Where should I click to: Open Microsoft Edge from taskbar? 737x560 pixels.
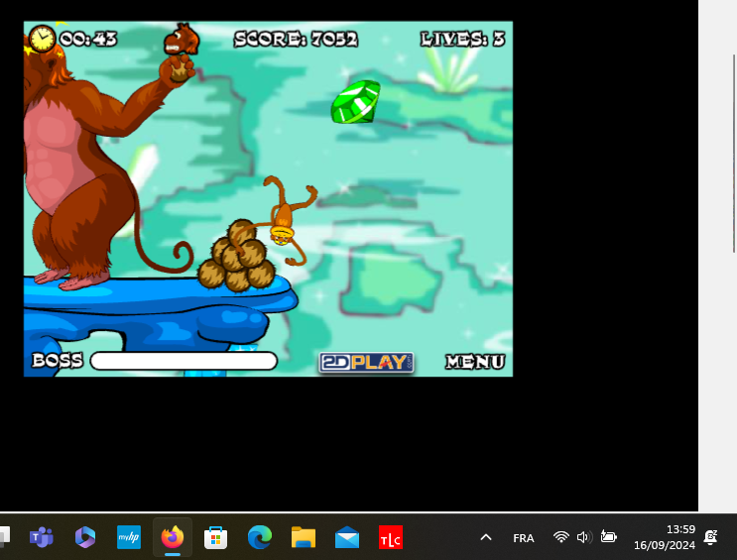[x=259, y=537]
